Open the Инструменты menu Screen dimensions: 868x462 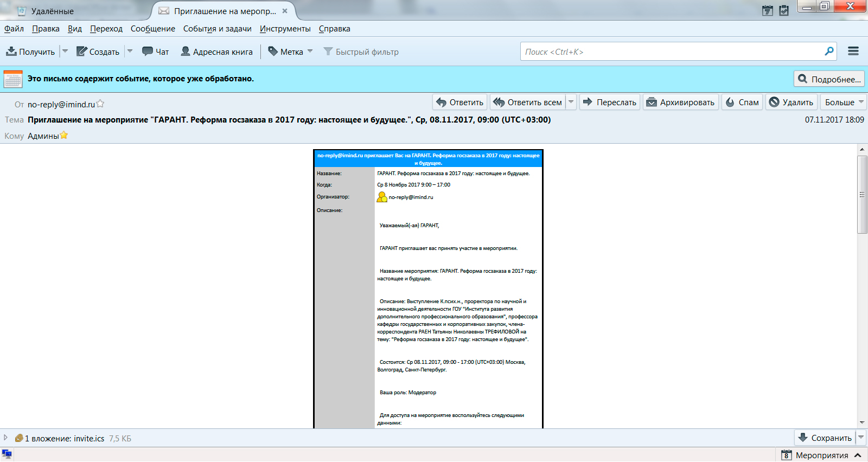pos(285,29)
